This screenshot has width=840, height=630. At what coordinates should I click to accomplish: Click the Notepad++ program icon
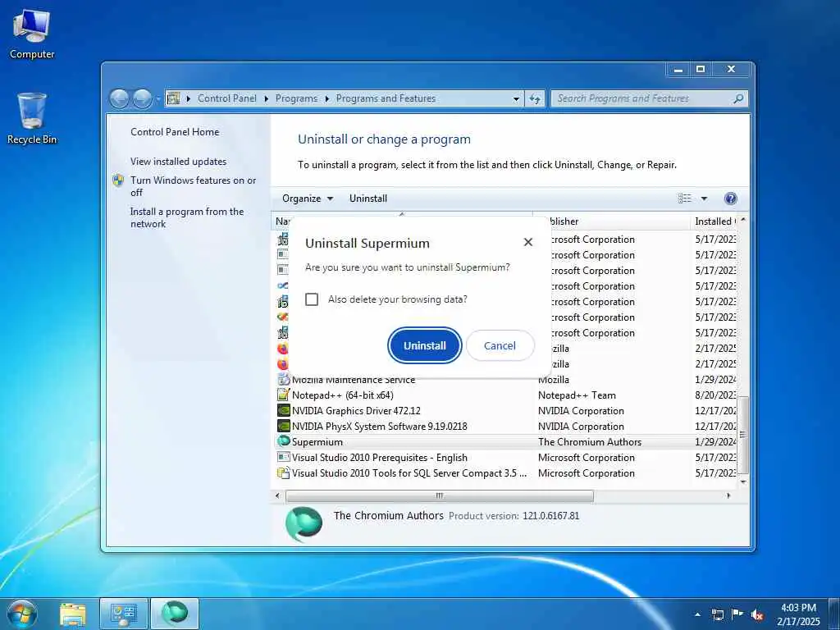pos(283,395)
